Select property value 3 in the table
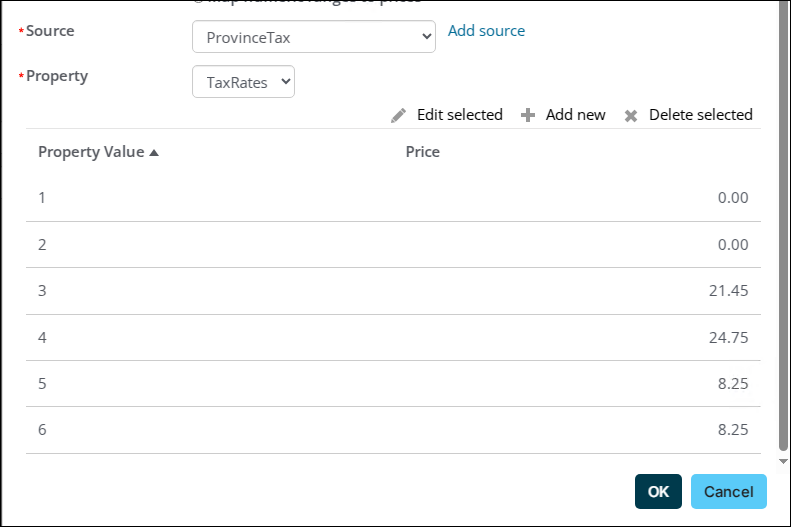 tap(42, 291)
